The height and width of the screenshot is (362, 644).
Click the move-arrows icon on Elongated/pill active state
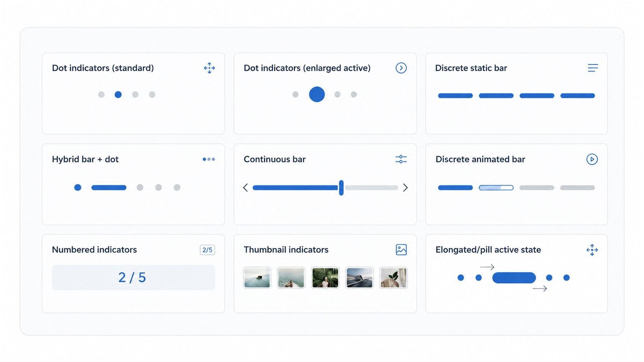592,250
